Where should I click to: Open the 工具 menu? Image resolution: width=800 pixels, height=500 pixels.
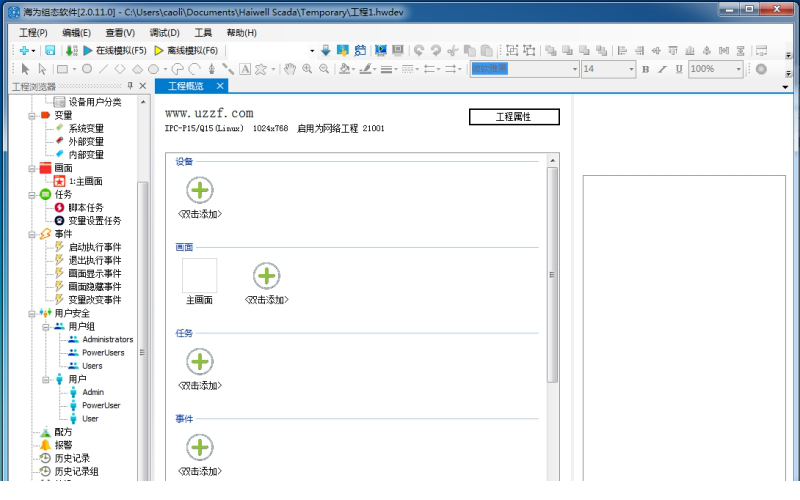[x=203, y=33]
